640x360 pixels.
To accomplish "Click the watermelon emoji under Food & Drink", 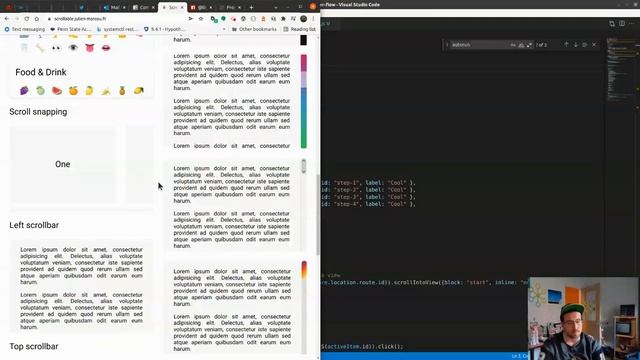I will tap(57, 91).
